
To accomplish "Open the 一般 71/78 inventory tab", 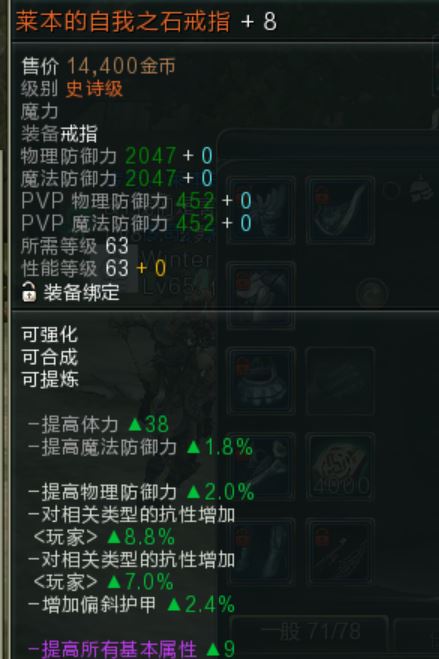I will pyautogui.click(x=310, y=632).
